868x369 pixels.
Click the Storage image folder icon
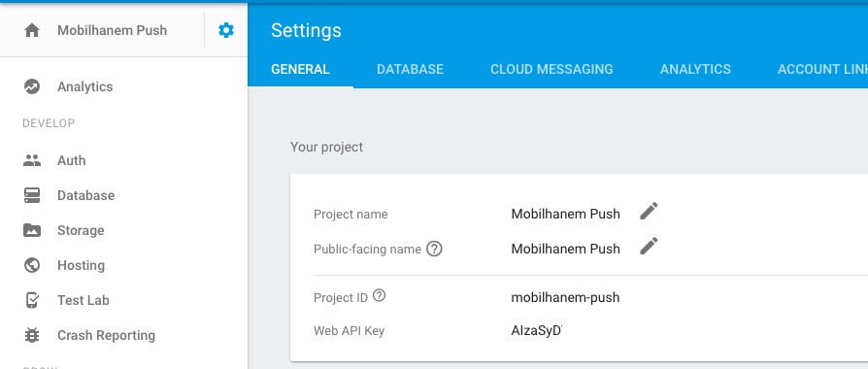pyautogui.click(x=32, y=230)
